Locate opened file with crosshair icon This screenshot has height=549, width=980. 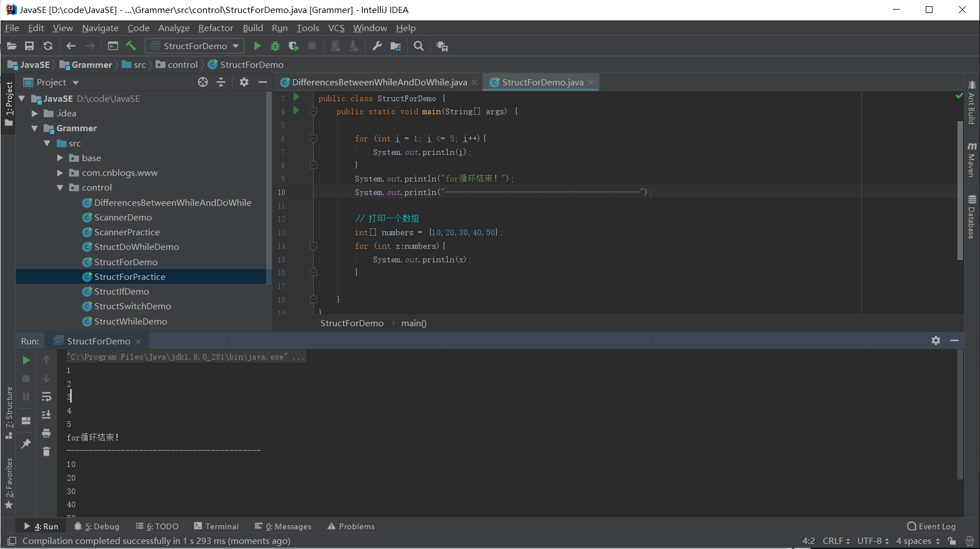pyautogui.click(x=203, y=82)
